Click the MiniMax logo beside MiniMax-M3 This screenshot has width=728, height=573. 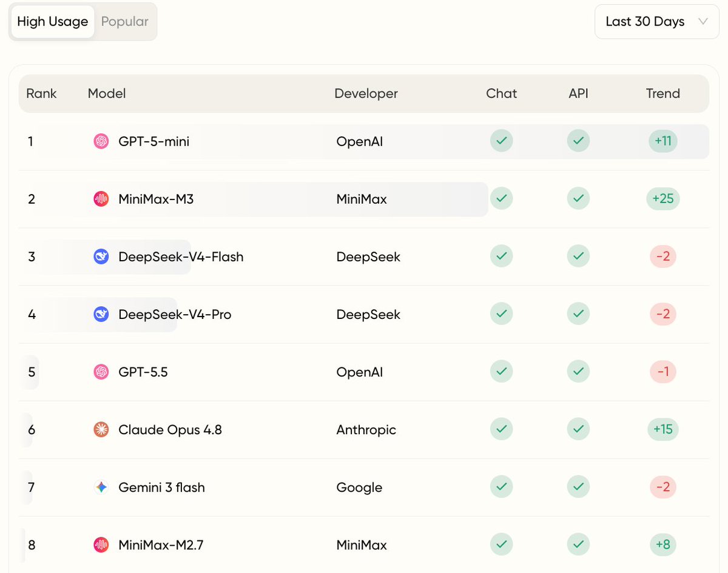101,199
